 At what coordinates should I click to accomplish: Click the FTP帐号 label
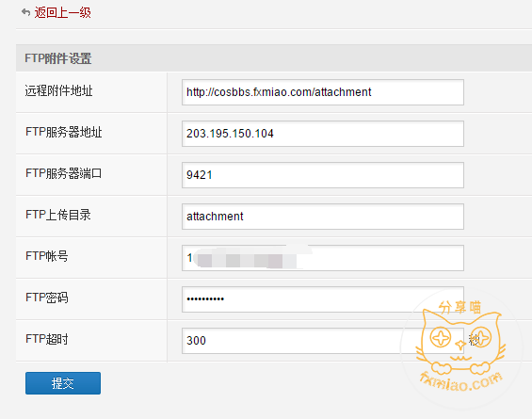pyautogui.click(x=47, y=256)
